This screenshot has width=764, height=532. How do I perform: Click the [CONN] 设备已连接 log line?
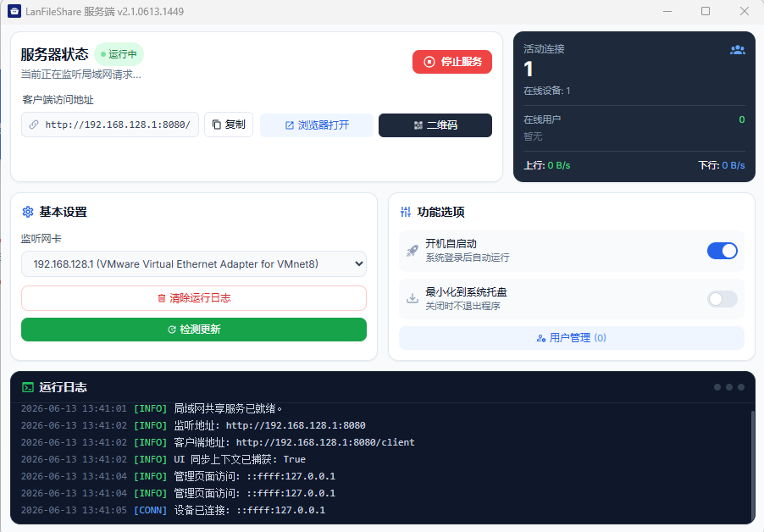(x=173, y=510)
